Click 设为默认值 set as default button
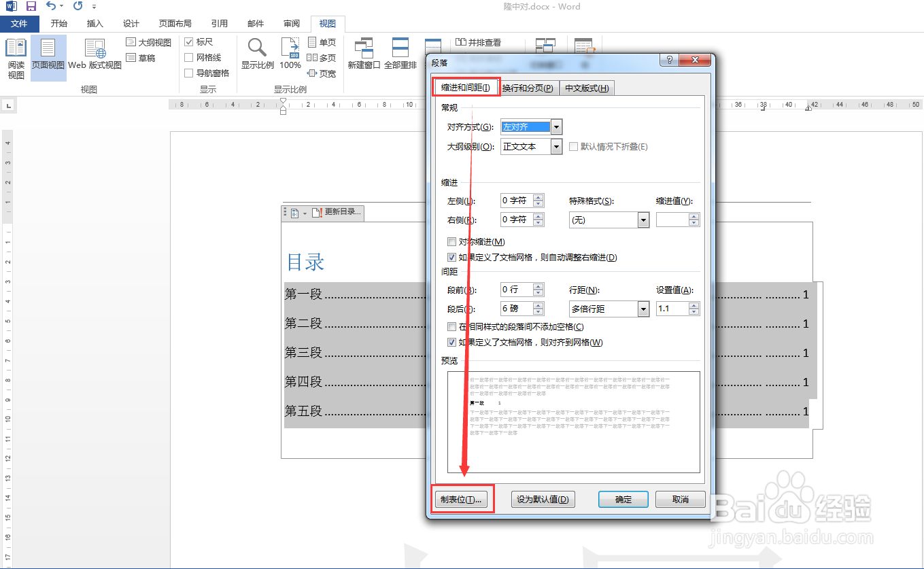 coord(543,500)
